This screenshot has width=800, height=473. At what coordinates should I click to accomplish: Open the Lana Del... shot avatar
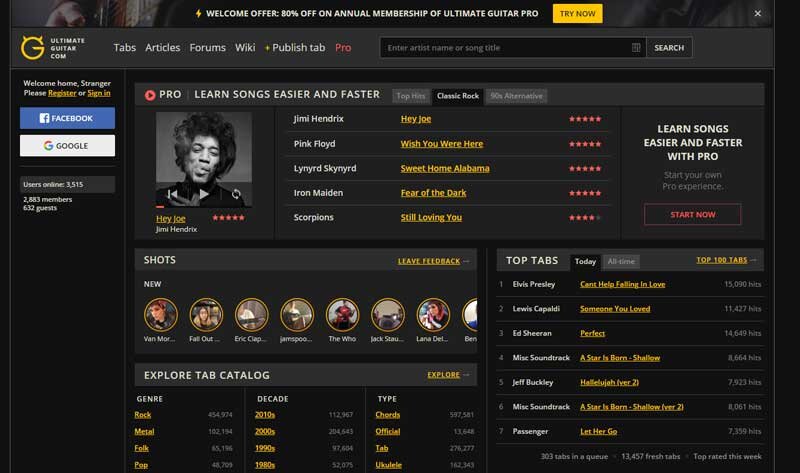433,315
